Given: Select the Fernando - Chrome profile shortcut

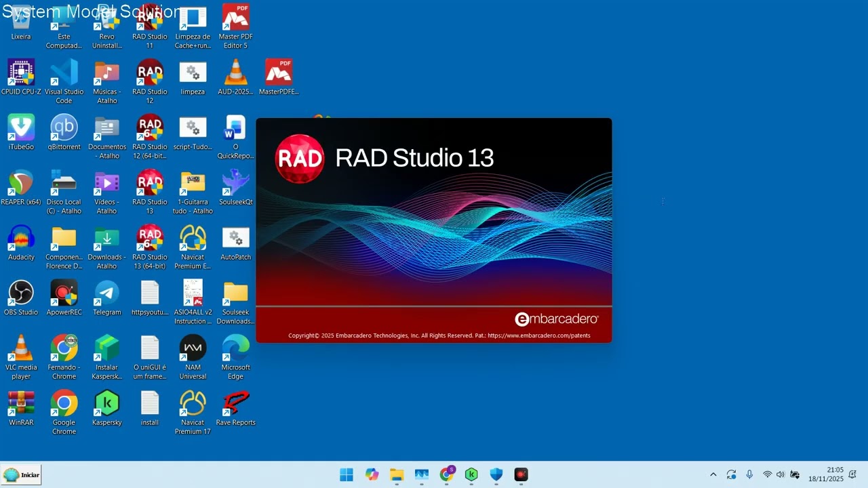Looking at the screenshot, I should click(64, 357).
